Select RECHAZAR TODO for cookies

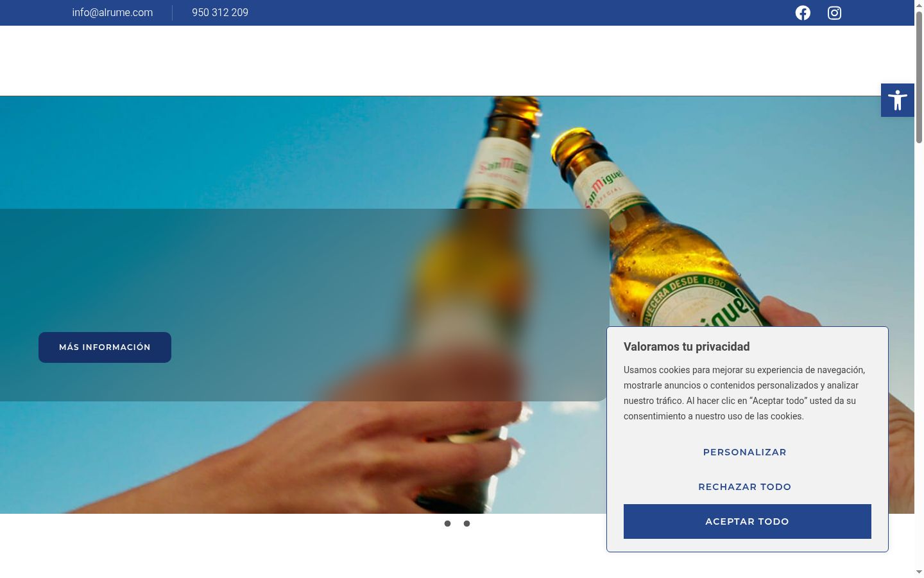(x=745, y=487)
